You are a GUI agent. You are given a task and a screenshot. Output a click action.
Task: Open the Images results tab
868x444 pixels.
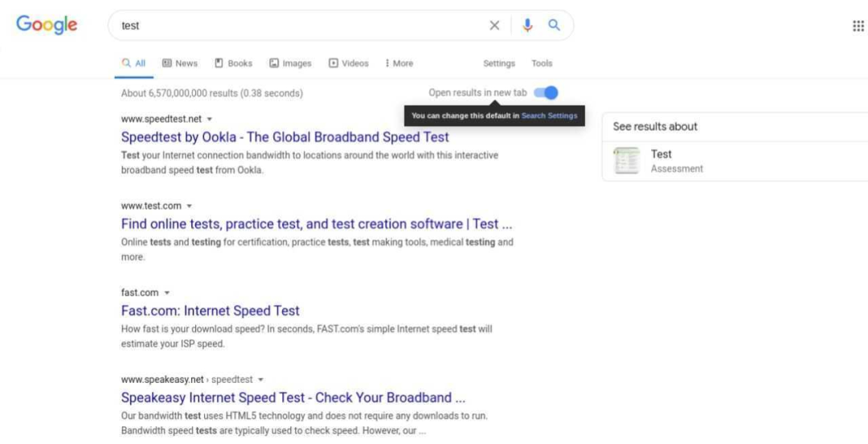[x=290, y=63]
